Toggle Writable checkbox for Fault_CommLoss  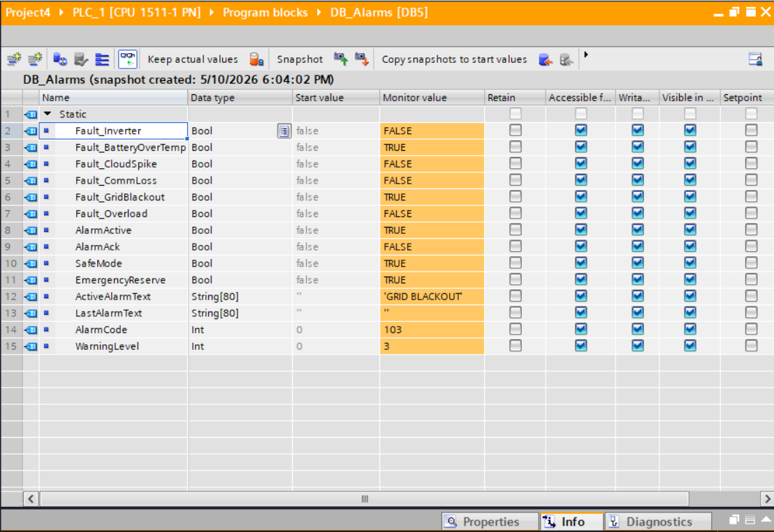click(x=638, y=180)
